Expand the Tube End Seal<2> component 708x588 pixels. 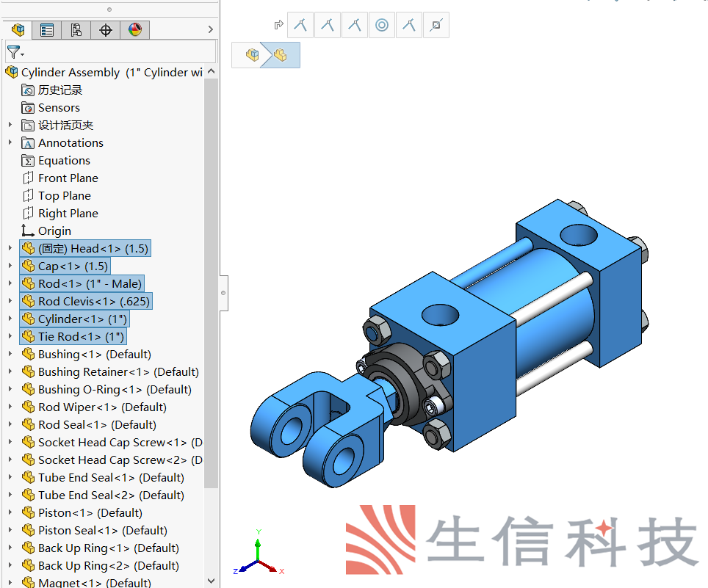(10, 495)
